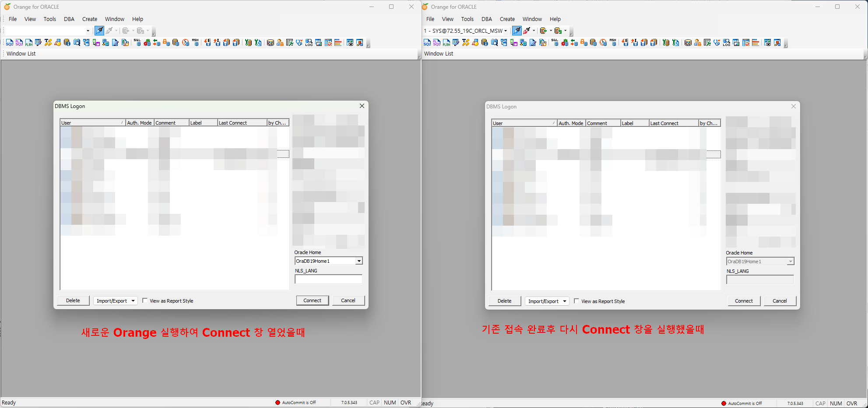The height and width of the screenshot is (408, 868).
Task: Expand Commit icon arrow in right window
Action: point(551,31)
